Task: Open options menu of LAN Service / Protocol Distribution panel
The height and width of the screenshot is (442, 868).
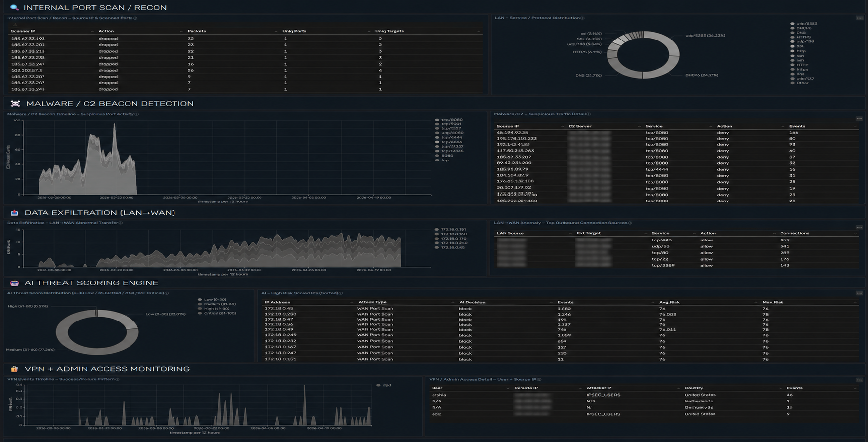Action: coord(859,18)
